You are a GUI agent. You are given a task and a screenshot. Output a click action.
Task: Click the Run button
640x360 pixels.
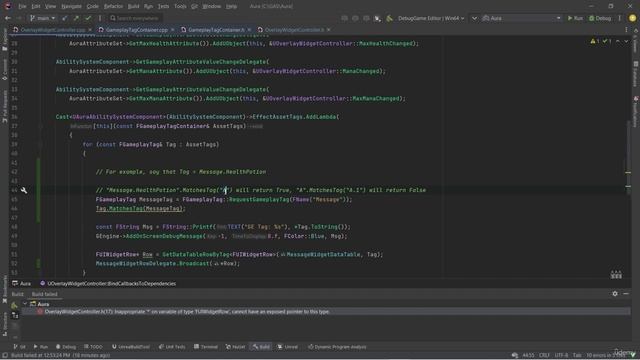click(x=575, y=18)
